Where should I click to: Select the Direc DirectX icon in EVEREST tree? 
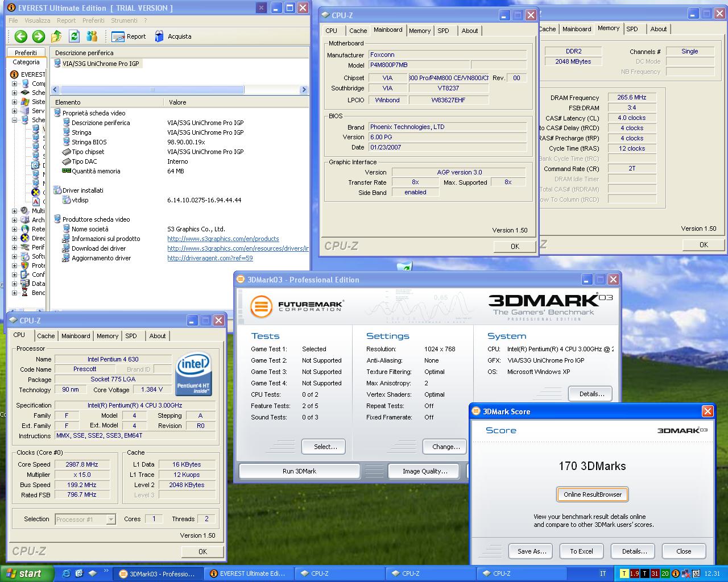[x=25, y=238]
